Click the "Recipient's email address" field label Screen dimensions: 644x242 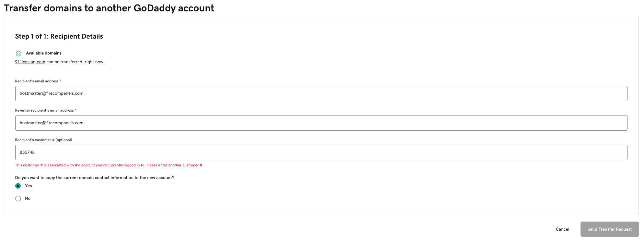pos(37,81)
